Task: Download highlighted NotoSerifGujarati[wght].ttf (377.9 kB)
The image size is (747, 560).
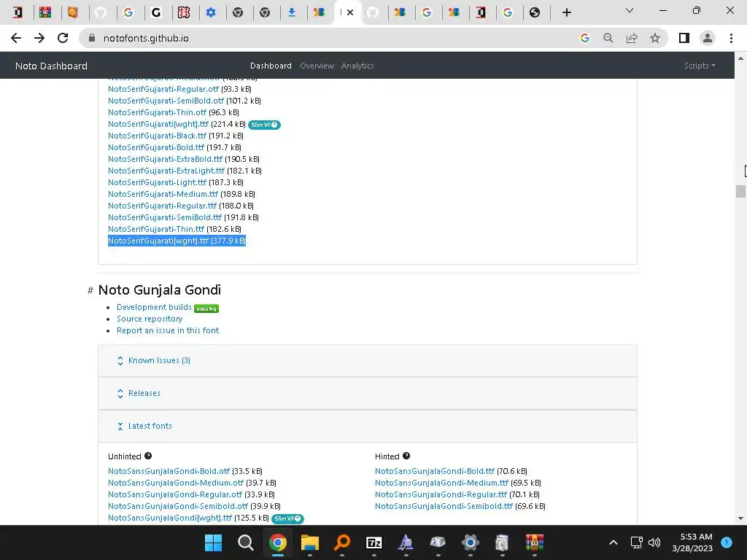Action: point(158,241)
